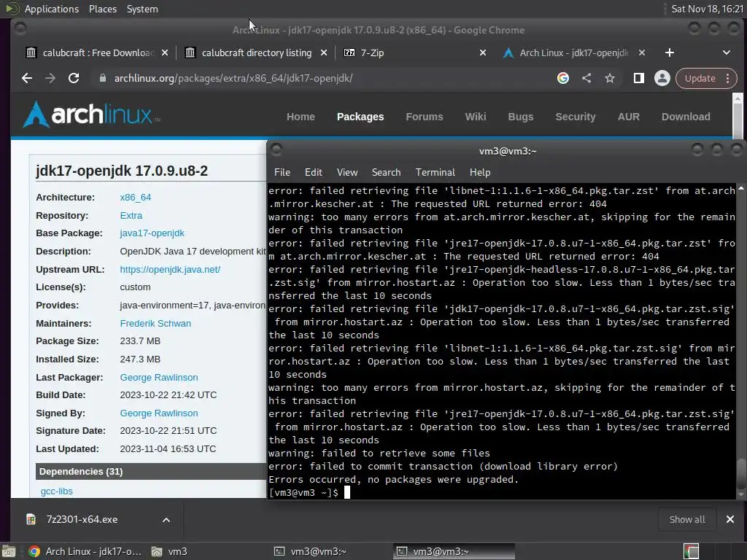
Task: Click Chrome back navigation arrow
Action: [x=27, y=79]
